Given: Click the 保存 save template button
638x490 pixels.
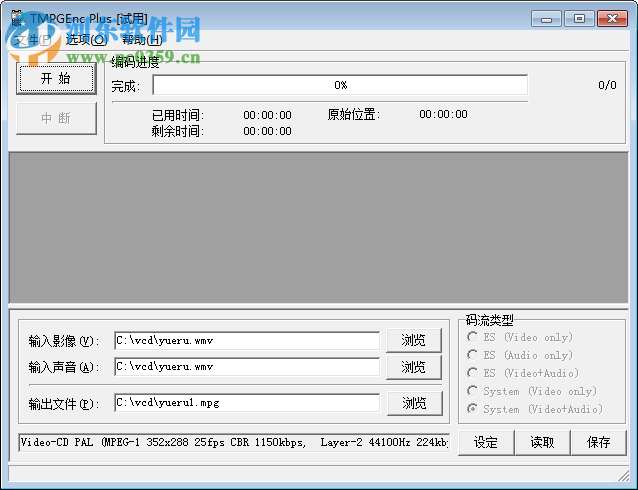Looking at the screenshot, I should (x=599, y=442).
